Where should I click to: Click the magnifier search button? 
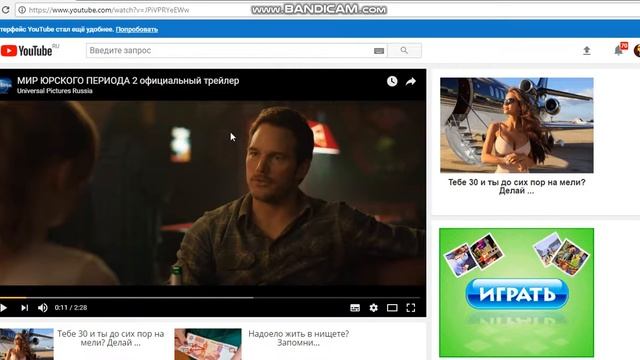(x=404, y=51)
